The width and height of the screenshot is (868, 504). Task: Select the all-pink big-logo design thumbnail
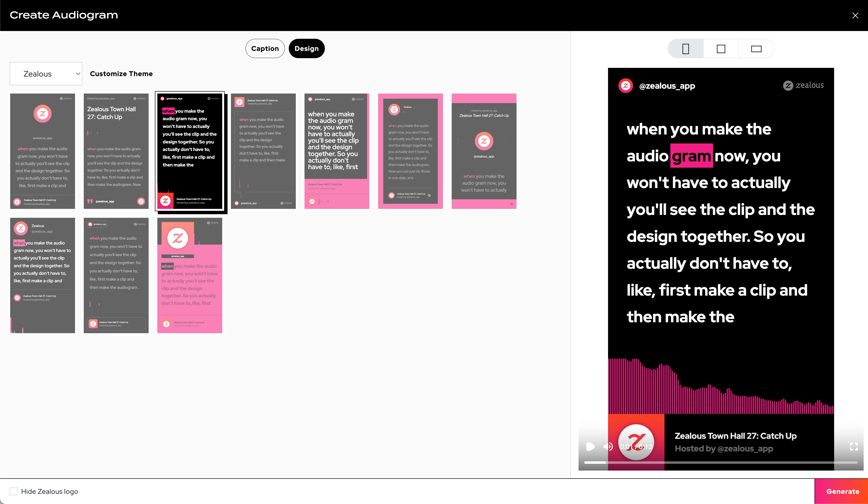click(x=190, y=275)
